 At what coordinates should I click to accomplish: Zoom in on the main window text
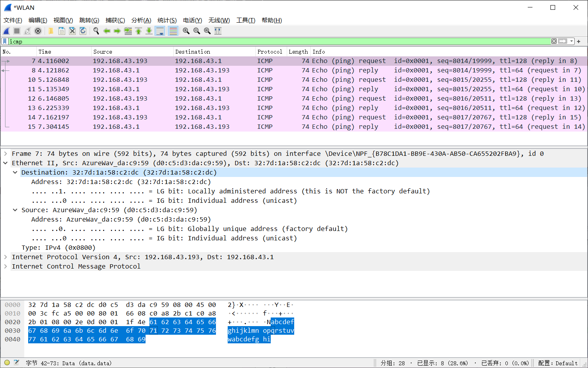point(186,31)
